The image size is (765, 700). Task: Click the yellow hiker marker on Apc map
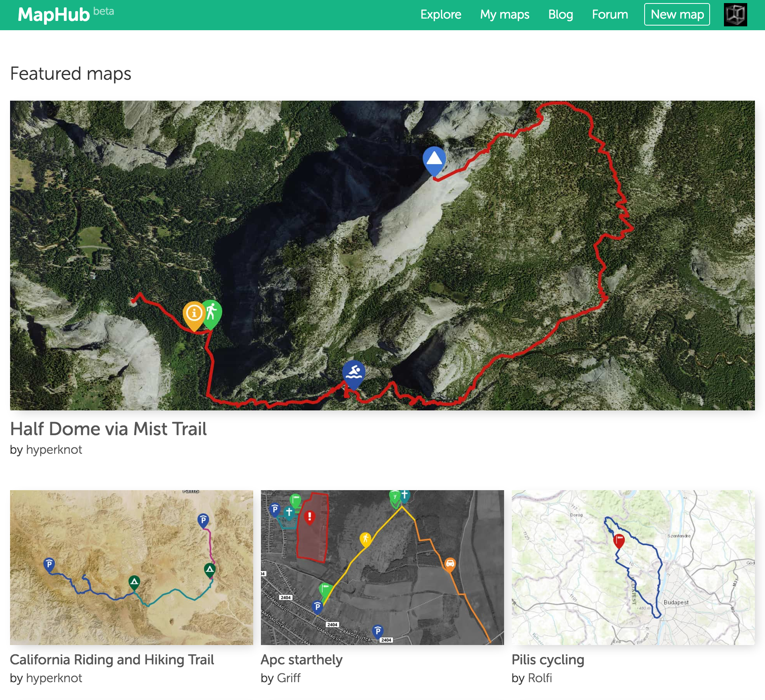365,538
